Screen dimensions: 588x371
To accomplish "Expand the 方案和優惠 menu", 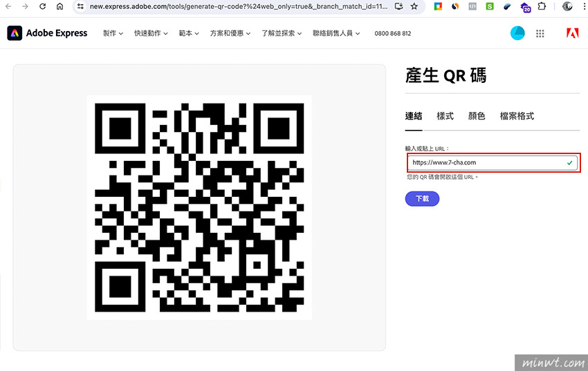I will (x=230, y=33).
